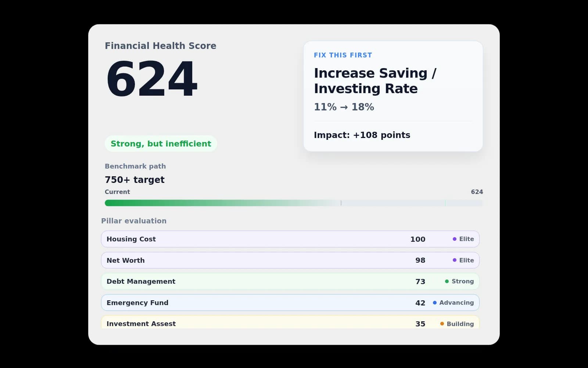Screen dimensions: 588x368
Task: Select the Net Worth pillar row
Action: pyautogui.click(x=257, y=260)
